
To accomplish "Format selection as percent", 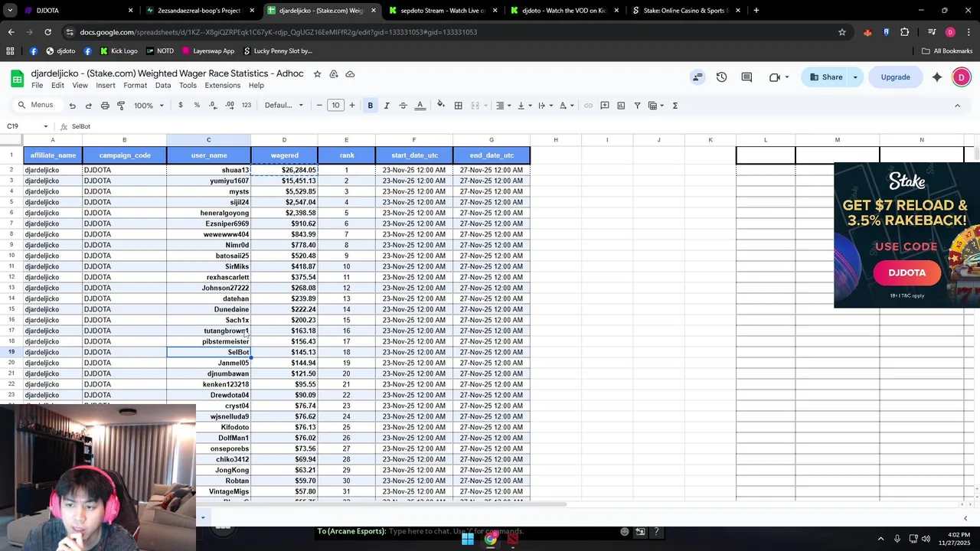I will 197,106.
